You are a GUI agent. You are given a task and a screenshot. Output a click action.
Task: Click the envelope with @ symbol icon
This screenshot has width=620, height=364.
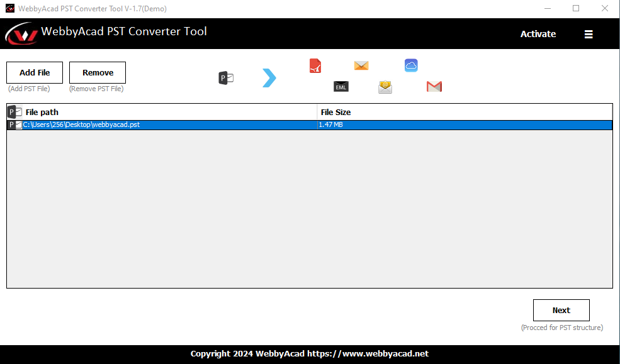click(x=385, y=87)
